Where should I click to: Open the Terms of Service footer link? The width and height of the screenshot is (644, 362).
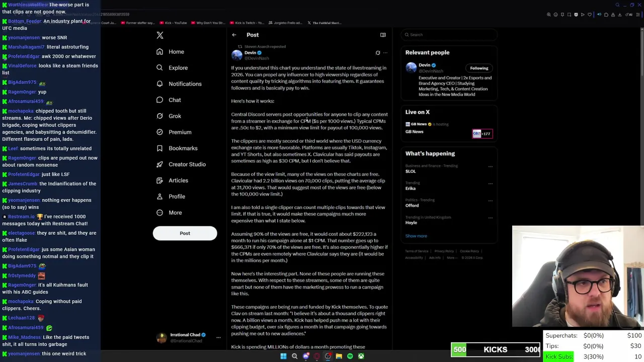pos(417,251)
